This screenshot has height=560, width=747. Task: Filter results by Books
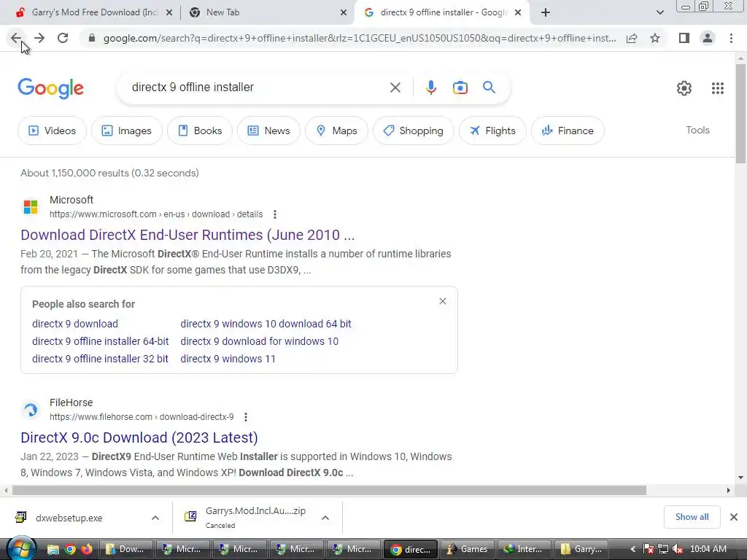tap(200, 131)
